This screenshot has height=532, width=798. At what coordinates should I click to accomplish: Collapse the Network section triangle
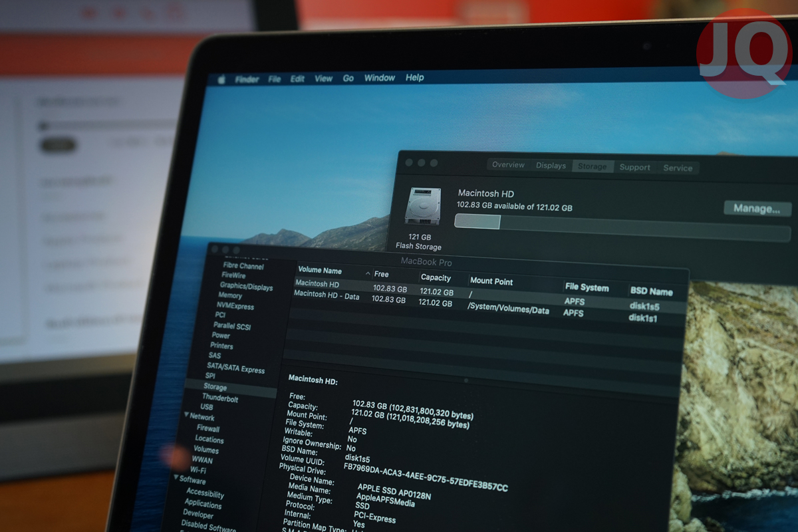186,415
